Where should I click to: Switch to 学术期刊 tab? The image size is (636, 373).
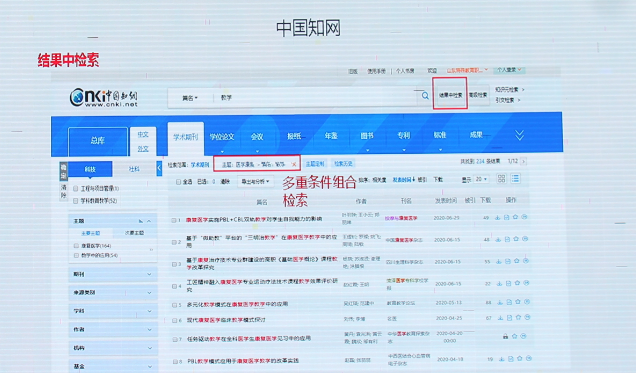186,137
